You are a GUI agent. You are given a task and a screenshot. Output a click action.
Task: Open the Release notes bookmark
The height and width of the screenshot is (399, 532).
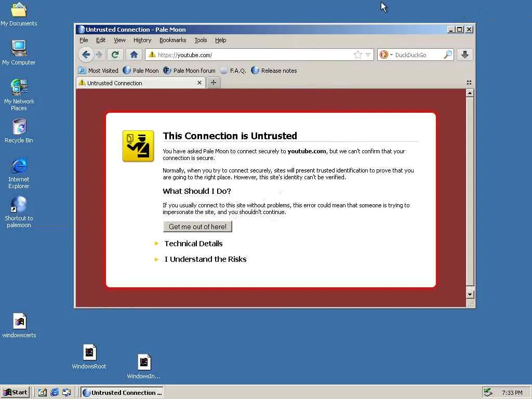coord(274,71)
